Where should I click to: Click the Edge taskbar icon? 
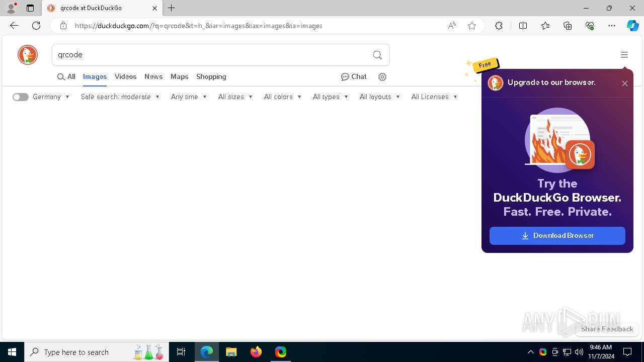point(207,352)
